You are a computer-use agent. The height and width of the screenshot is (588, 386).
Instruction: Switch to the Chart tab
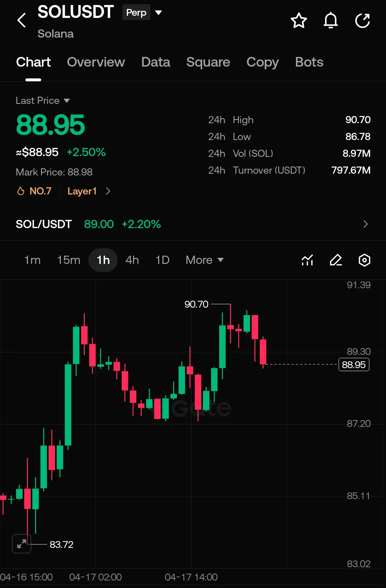point(33,62)
